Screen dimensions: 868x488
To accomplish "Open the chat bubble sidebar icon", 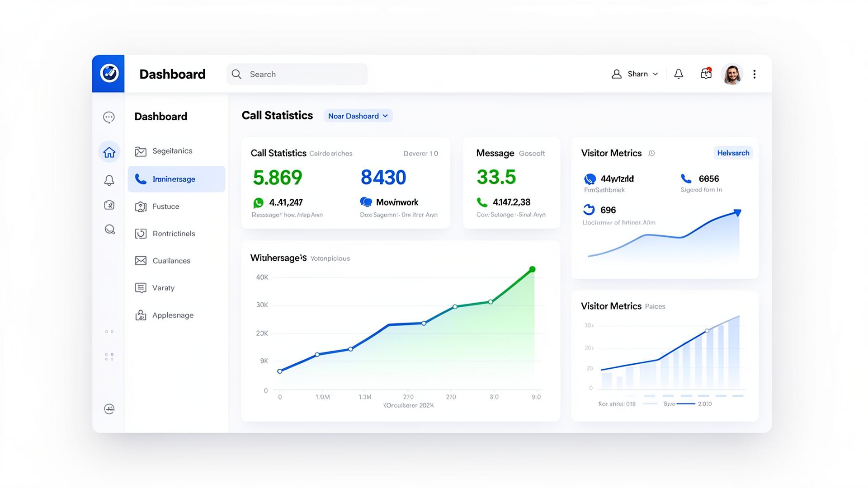I will click(109, 117).
